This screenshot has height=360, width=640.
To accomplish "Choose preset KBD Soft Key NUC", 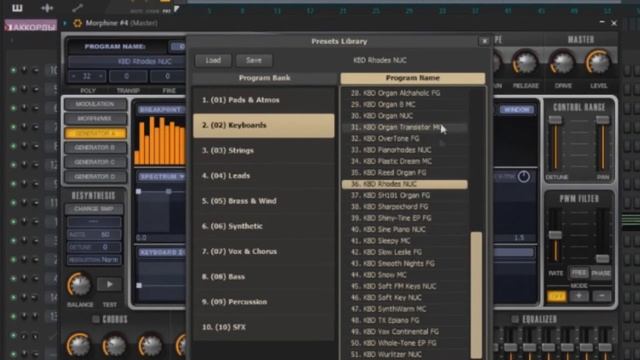I will pos(404,298).
